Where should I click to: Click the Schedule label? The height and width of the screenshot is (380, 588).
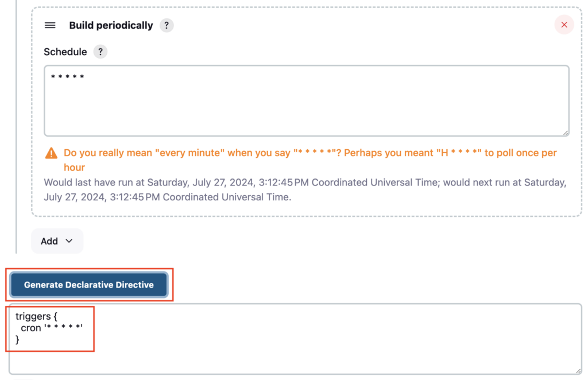(65, 52)
